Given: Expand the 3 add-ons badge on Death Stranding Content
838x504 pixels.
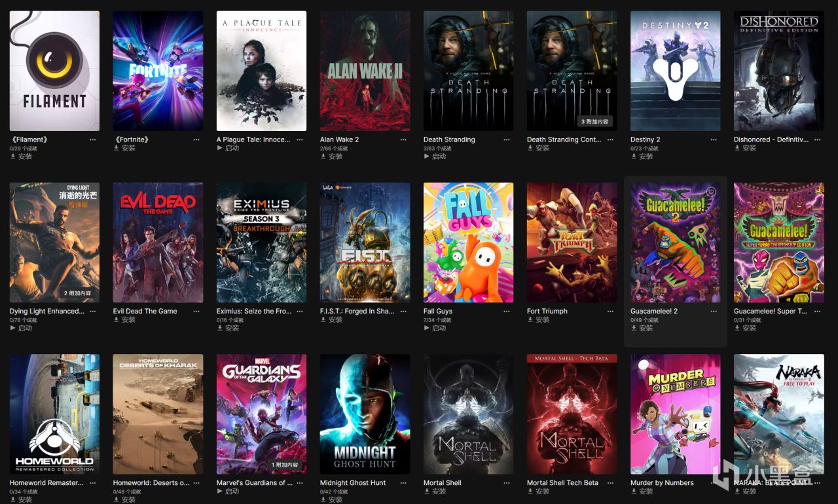Looking at the screenshot, I should click(594, 122).
